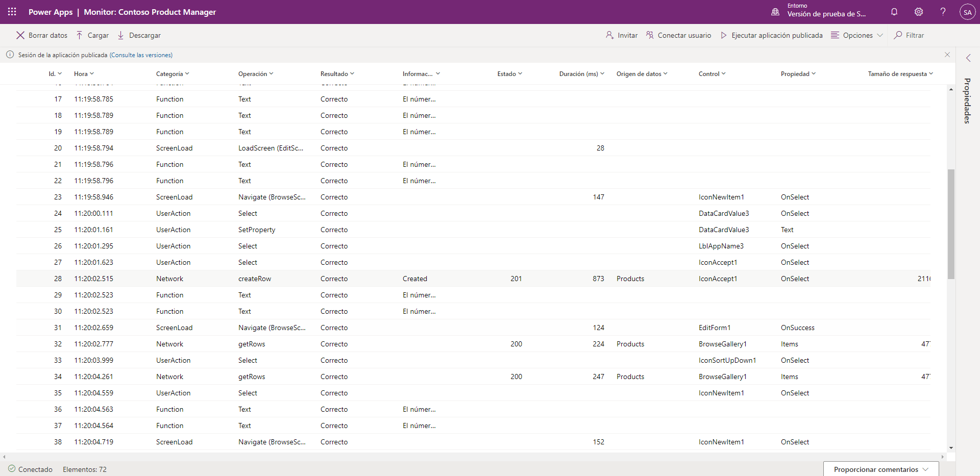
Task: Click the Created info cell in row 28
Action: (x=415, y=279)
